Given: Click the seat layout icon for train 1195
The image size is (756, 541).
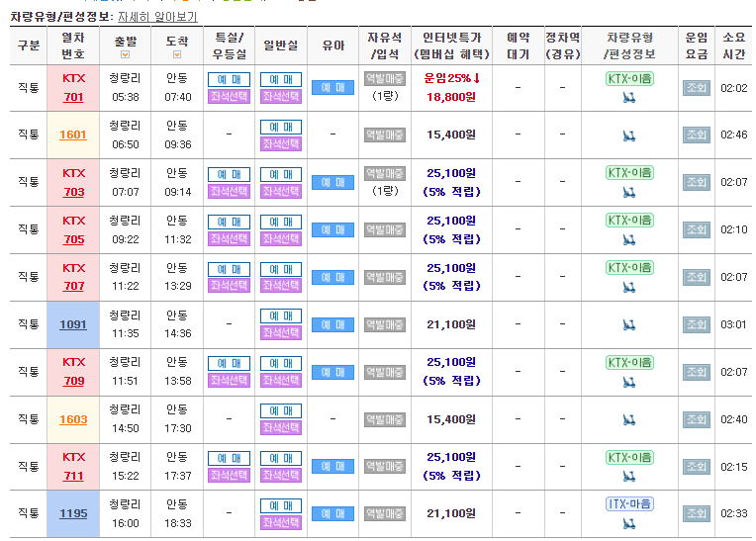Looking at the screenshot, I should [x=628, y=523].
